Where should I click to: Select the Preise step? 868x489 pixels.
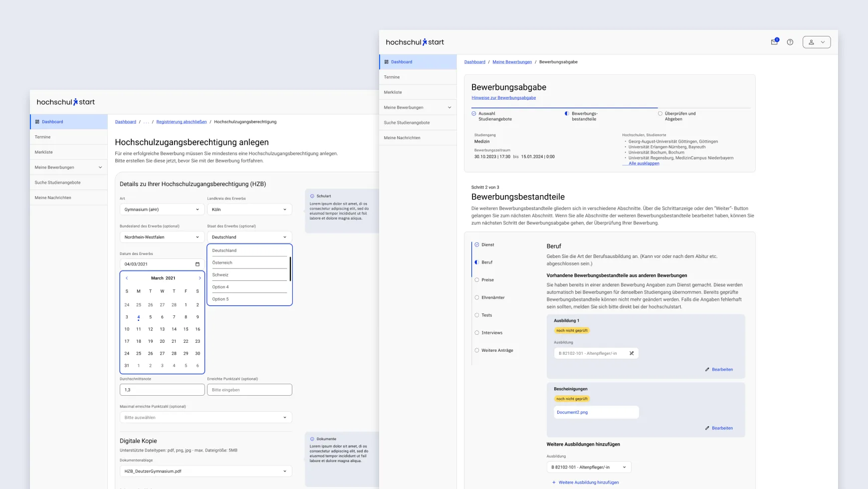pos(487,280)
